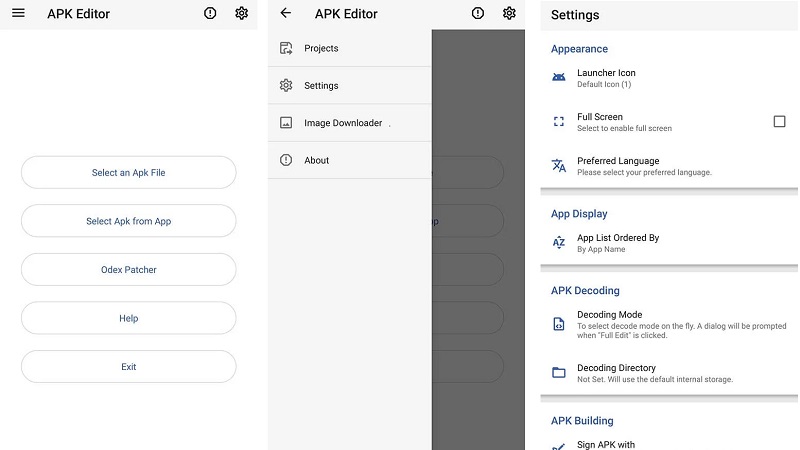
Task: Open About from the drawer menu
Action: click(x=350, y=160)
